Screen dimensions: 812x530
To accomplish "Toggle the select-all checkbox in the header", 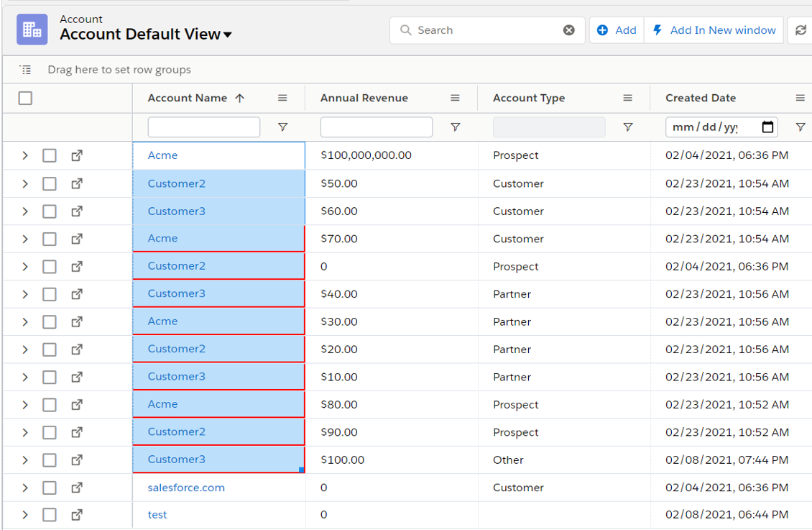I will tap(25, 99).
